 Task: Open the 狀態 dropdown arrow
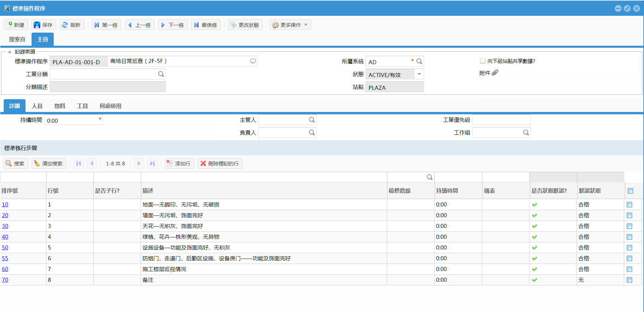(419, 74)
